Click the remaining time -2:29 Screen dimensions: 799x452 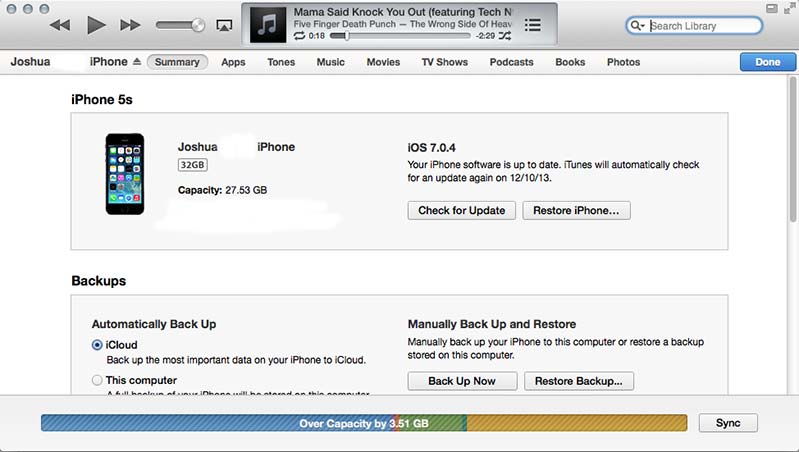485,36
